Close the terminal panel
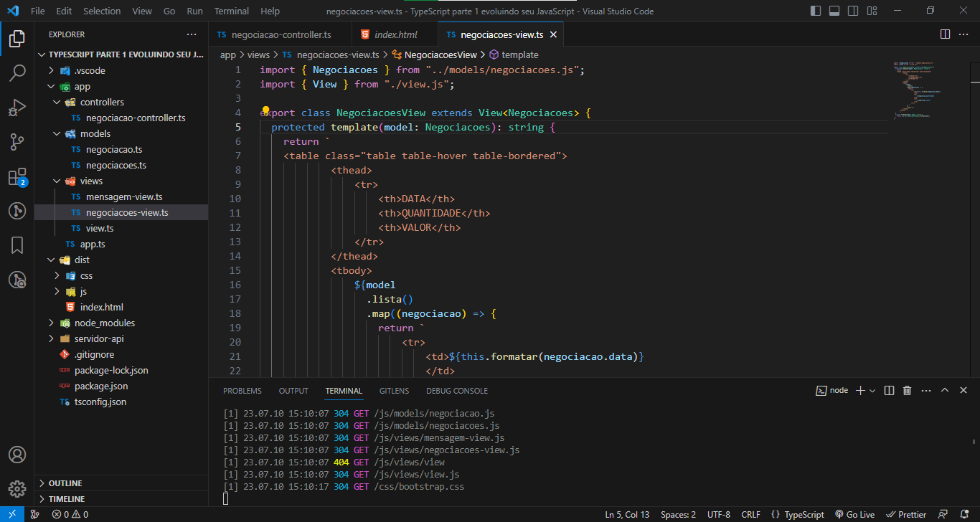 [963, 391]
